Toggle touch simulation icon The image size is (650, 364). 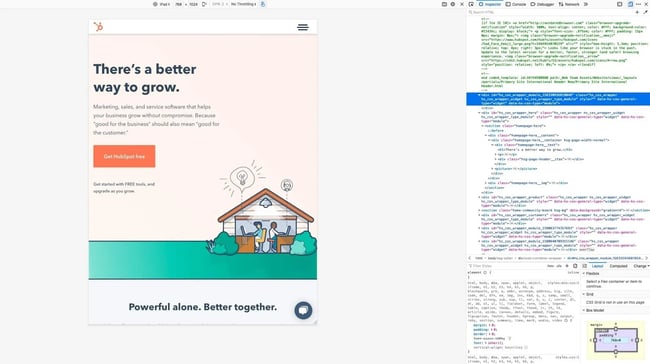263,4
